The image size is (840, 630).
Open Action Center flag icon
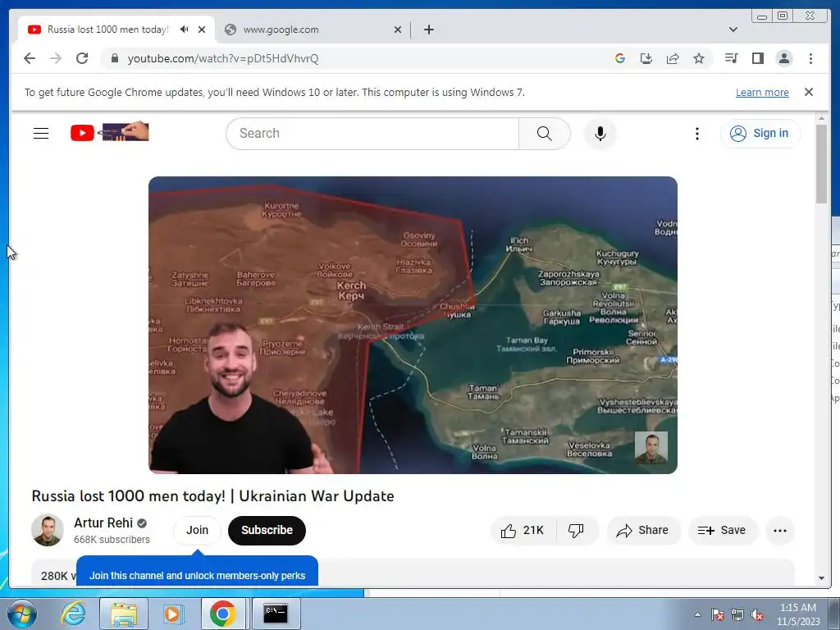point(717,614)
